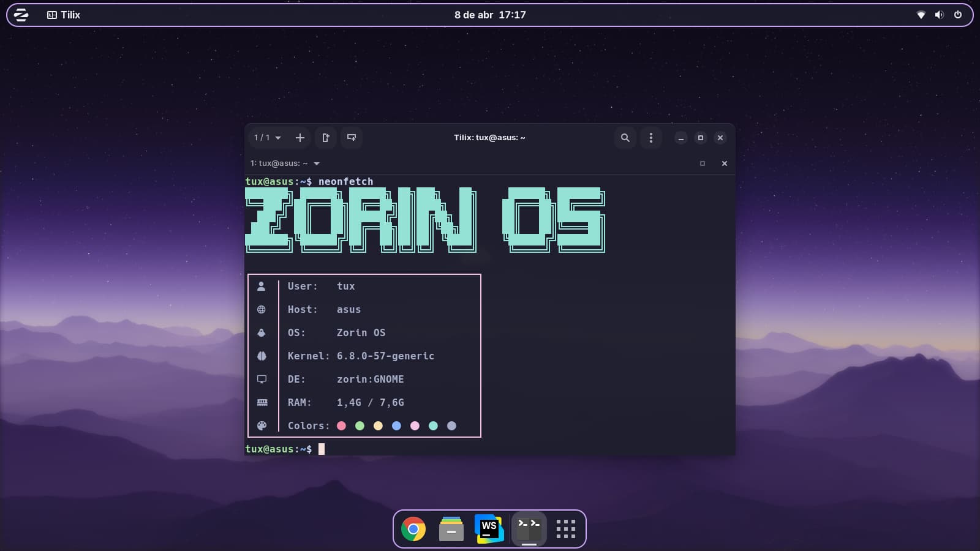
Task: Click the OS value Zorin OS
Action: 361,332
